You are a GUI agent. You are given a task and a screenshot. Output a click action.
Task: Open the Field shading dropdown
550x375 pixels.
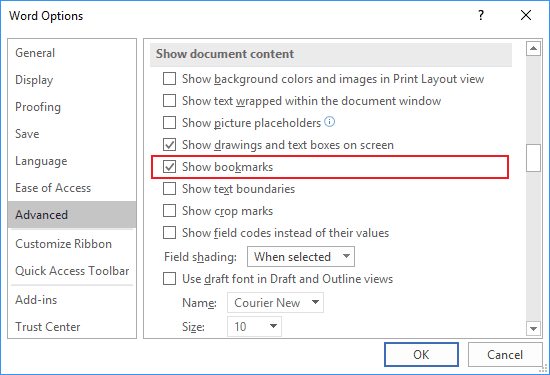[x=301, y=256]
